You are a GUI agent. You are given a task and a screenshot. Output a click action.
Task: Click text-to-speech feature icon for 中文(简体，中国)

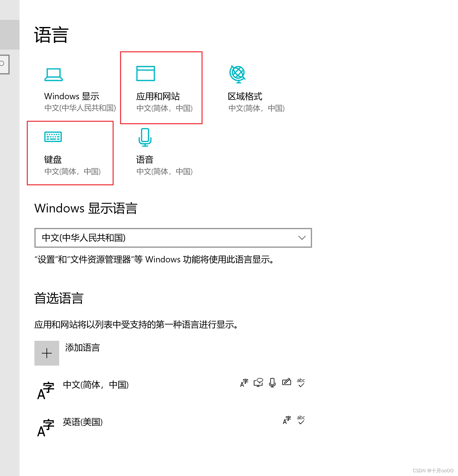258,383
